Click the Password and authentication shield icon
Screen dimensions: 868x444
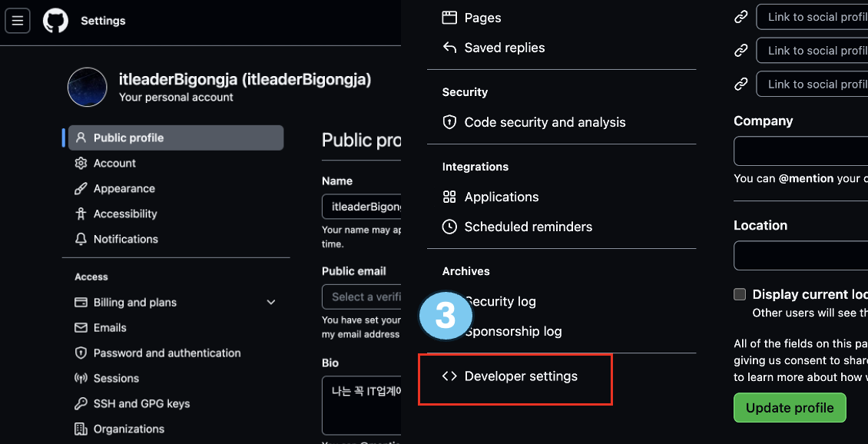tap(81, 353)
